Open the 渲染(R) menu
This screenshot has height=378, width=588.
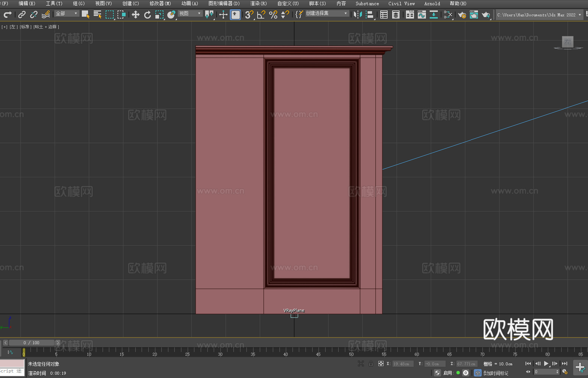point(258,3)
